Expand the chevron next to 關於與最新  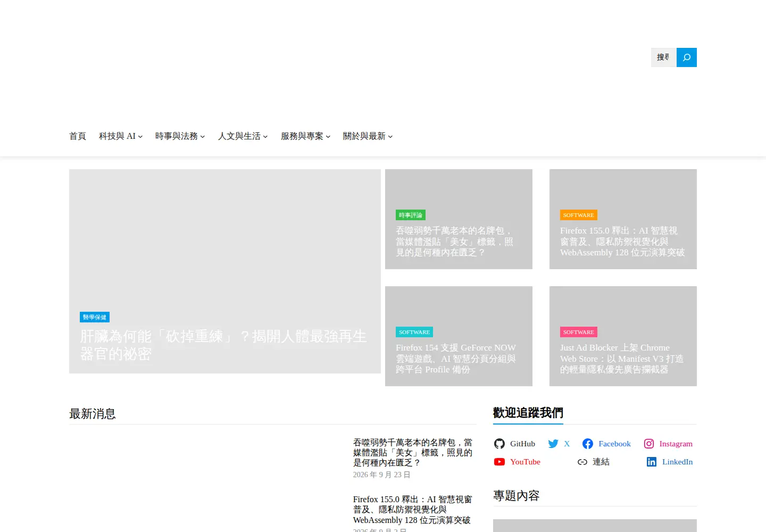click(390, 137)
